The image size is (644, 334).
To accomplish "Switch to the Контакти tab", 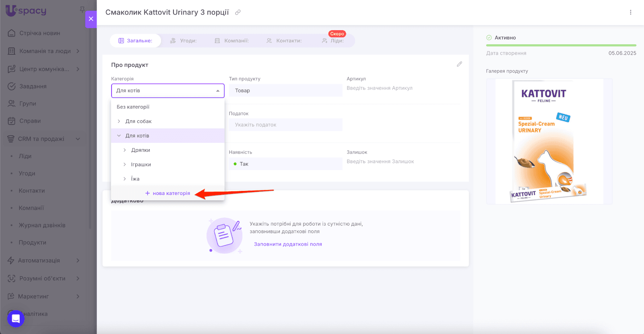I will click(284, 41).
